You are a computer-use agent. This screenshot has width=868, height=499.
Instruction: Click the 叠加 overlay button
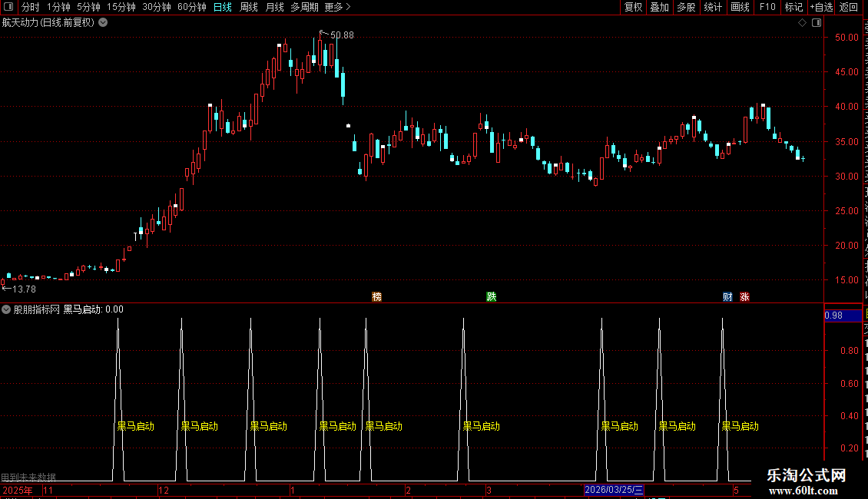(x=659, y=7)
